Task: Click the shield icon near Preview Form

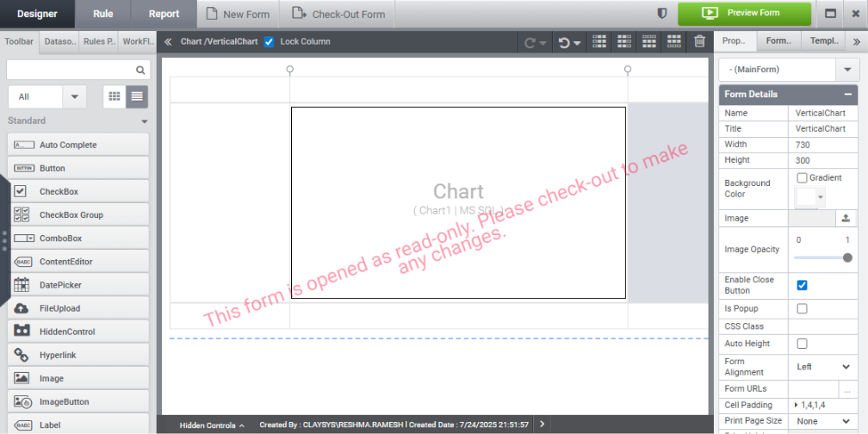Action: pos(662,14)
